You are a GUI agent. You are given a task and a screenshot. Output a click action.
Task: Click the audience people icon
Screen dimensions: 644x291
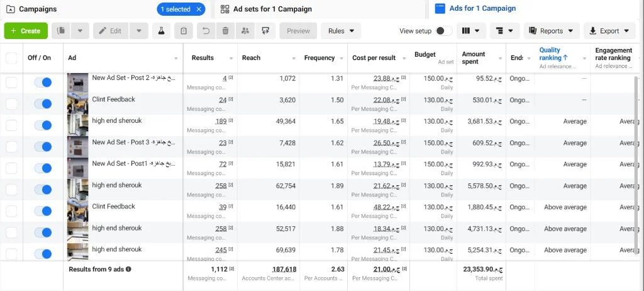pyautogui.click(x=245, y=31)
